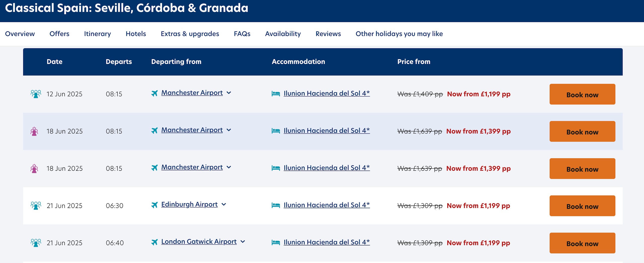Image resolution: width=644 pixels, height=263 pixels.
Task: Click the group icon on the Edinburgh 21 Jun row
Action: tap(36, 205)
